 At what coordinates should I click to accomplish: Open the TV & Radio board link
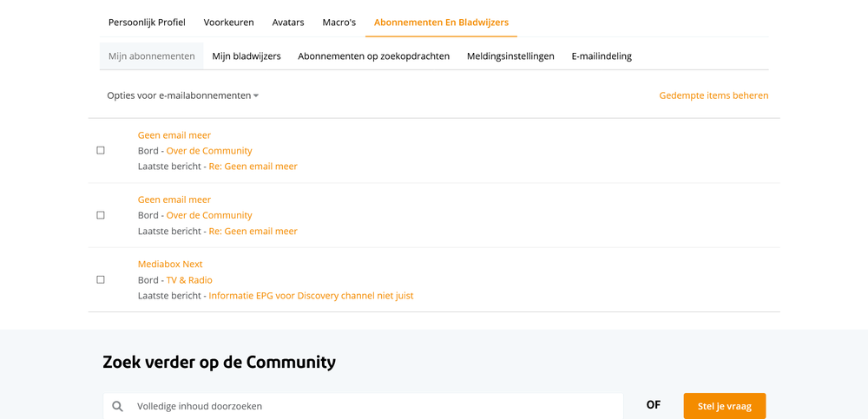189,280
